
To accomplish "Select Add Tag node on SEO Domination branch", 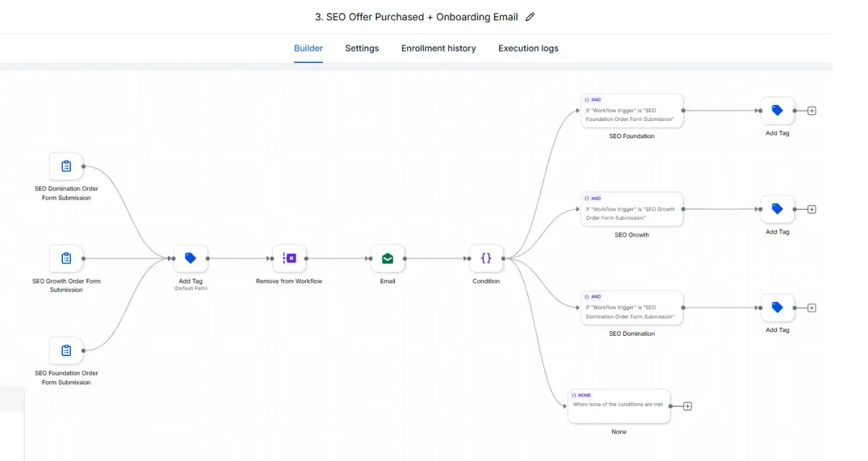I will pos(778,308).
